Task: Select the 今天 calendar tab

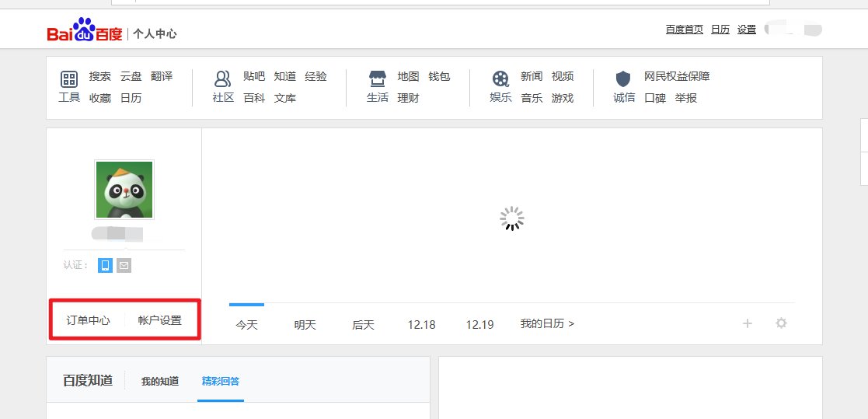Action: pyautogui.click(x=247, y=325)
